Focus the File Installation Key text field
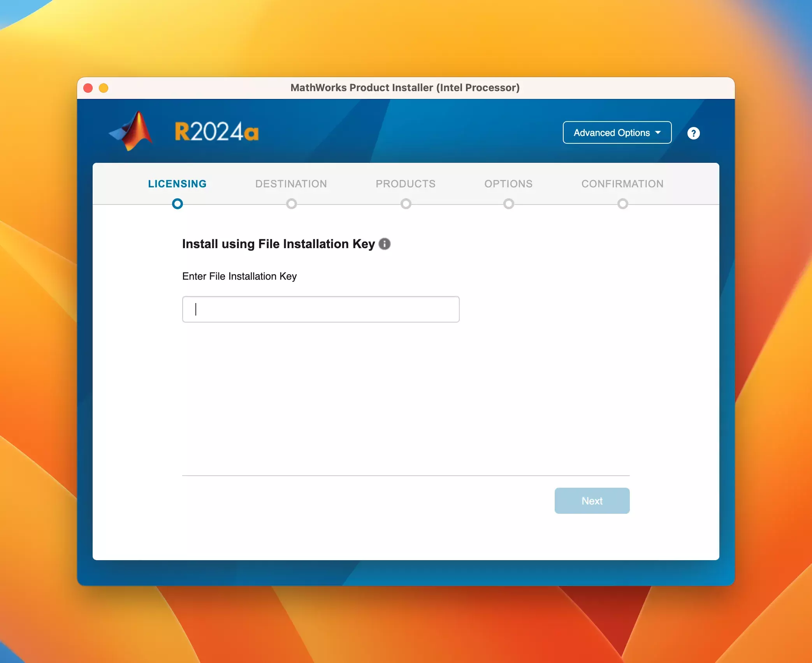Viewport: 812px width, 663px height. tap(321, 309)
